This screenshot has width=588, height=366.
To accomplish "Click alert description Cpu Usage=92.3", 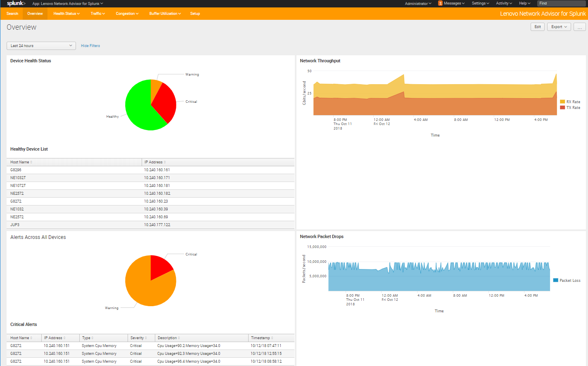I will [x=189, y=354].
